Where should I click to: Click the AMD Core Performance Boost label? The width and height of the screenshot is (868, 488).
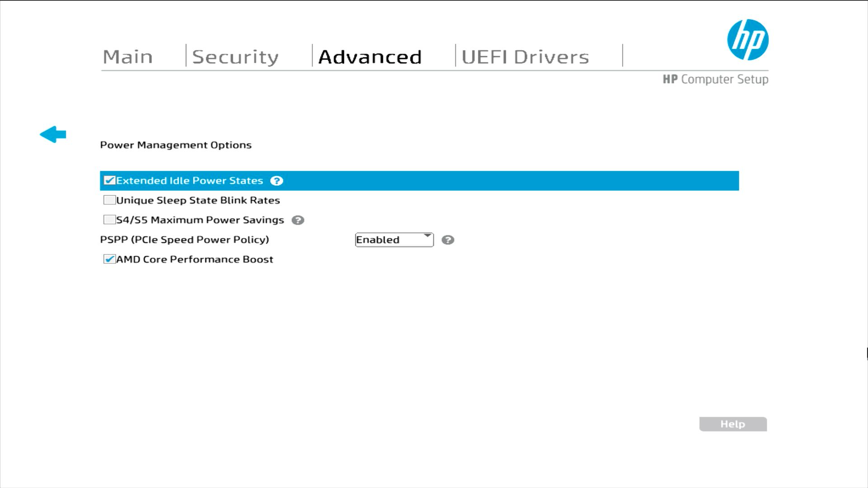tap(194, 259)
